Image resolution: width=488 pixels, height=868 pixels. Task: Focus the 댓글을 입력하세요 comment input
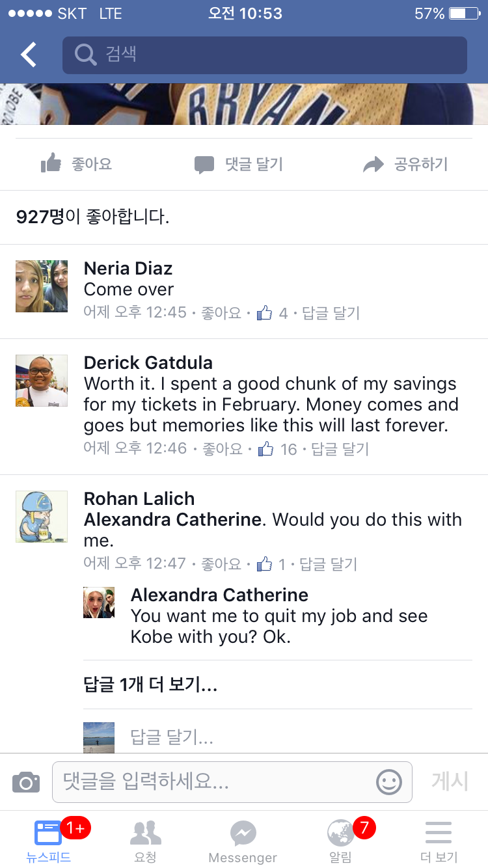[x=215, y=781]
